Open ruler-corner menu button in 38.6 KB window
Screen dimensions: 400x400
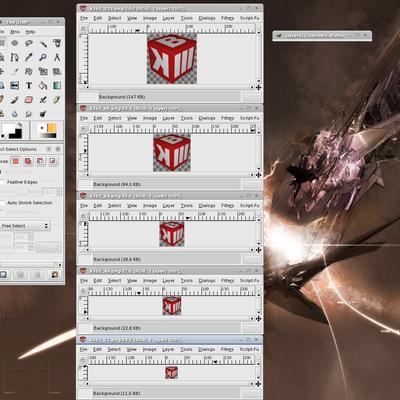coord(84,216)
